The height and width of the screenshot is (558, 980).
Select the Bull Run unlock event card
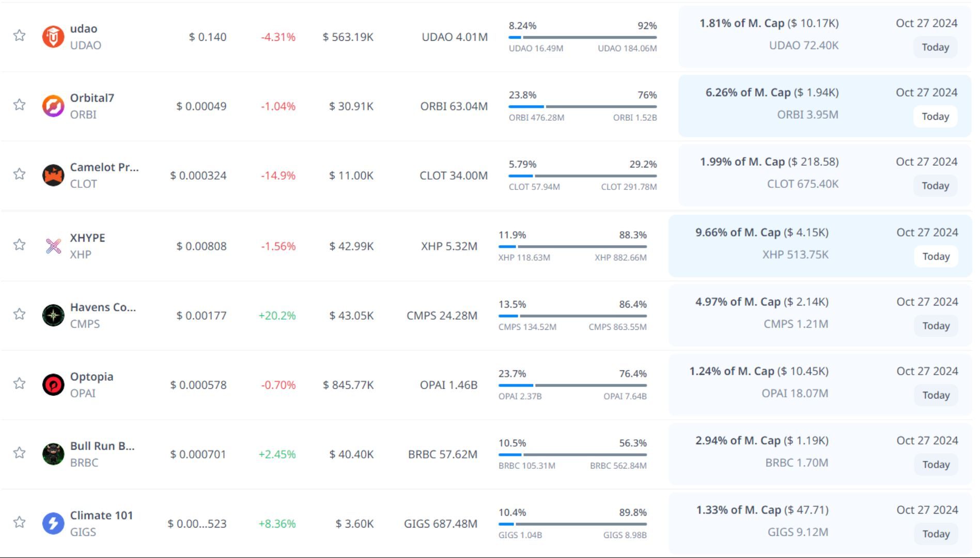tap(820, 454)
